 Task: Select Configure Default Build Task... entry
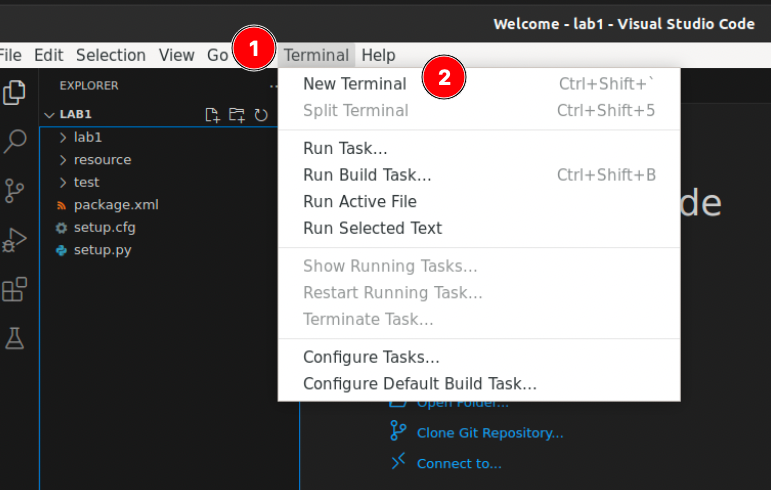(479, 383)
